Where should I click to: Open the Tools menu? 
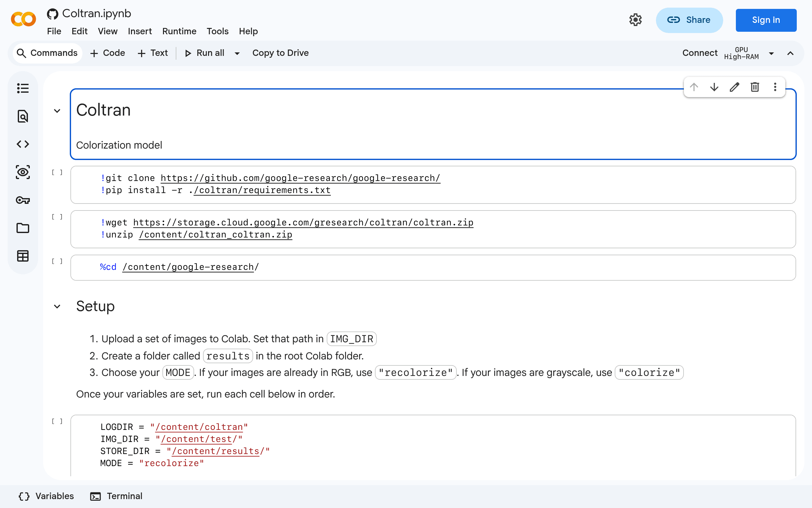click(x=217, y=31)
